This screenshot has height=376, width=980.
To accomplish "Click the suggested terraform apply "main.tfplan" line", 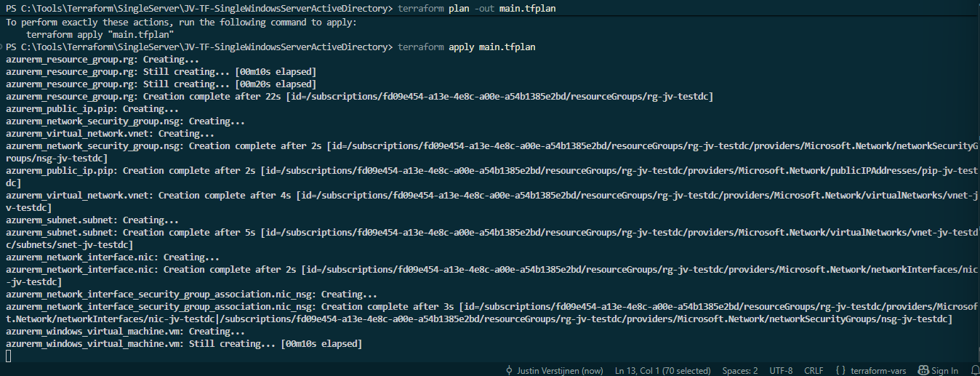I will click(x=100, y=34).
